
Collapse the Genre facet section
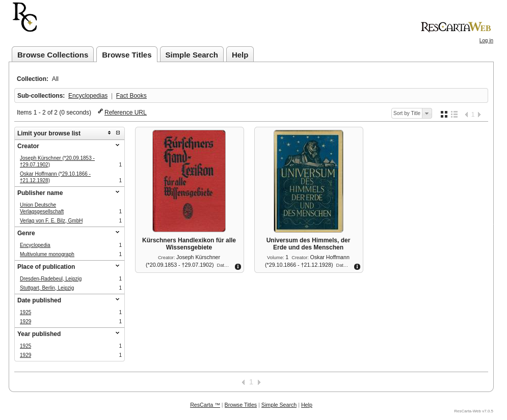tap(117, 232)
